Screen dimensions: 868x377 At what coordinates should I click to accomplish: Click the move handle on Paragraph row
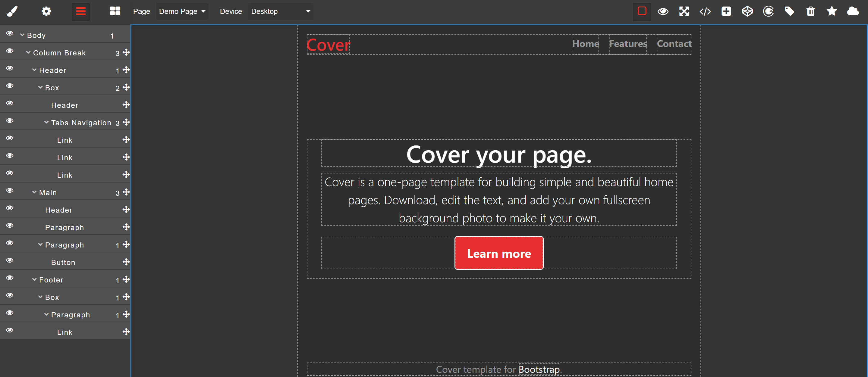click(126, 227)
